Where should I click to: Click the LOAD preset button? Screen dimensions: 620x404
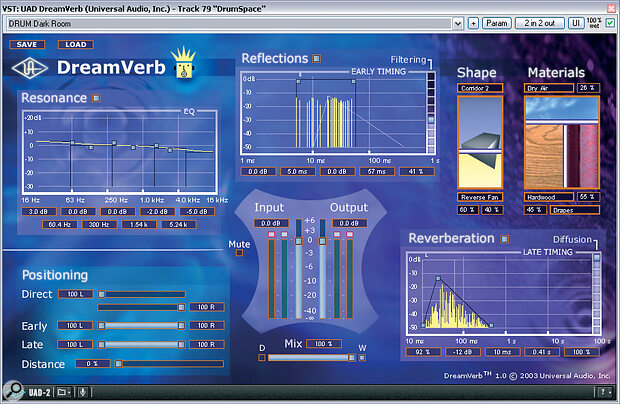(x=76, y=45)
